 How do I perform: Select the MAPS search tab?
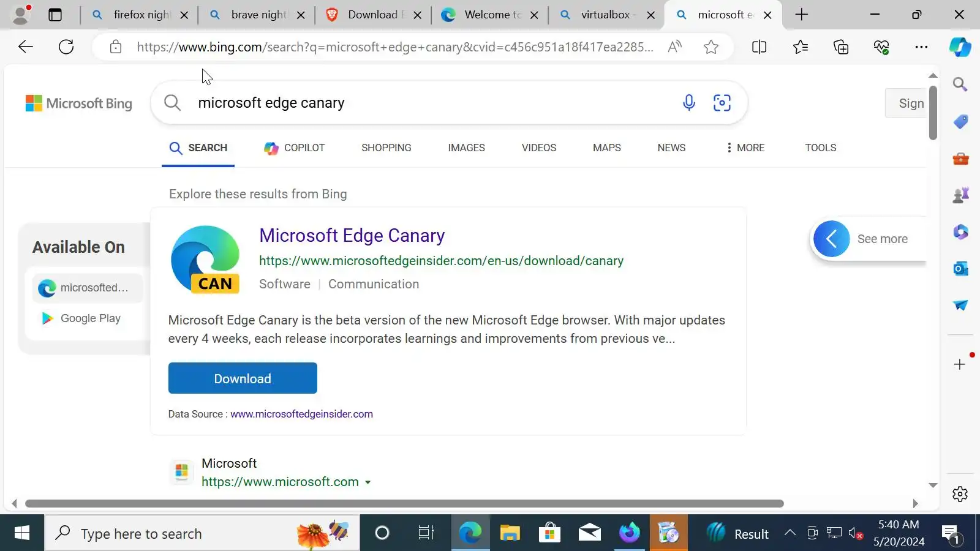tap(607, 148)
